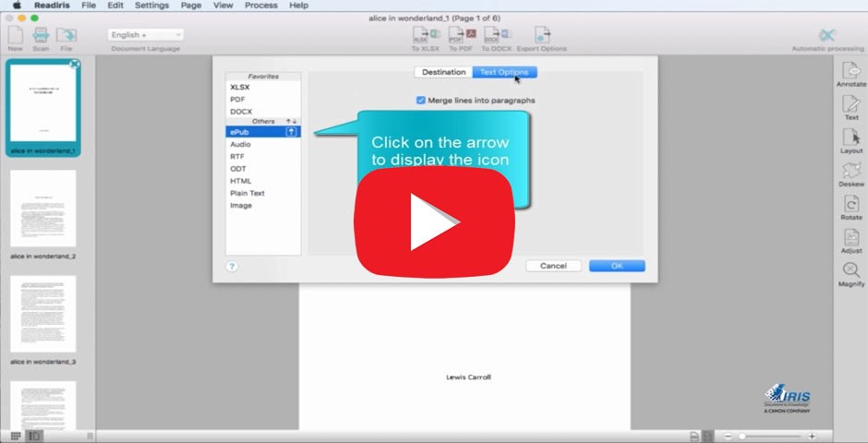Image resolution: width=868 pixels, height=443 pixels.
Task: Open the Edit menu
Action: pyautogui.click(x=115, y=5)
